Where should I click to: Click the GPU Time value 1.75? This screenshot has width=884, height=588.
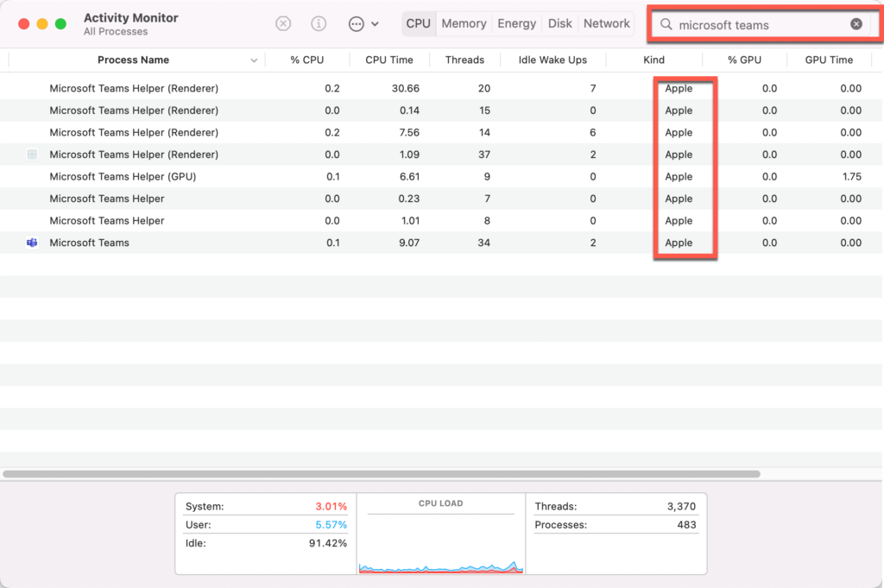tap(852, 176)
